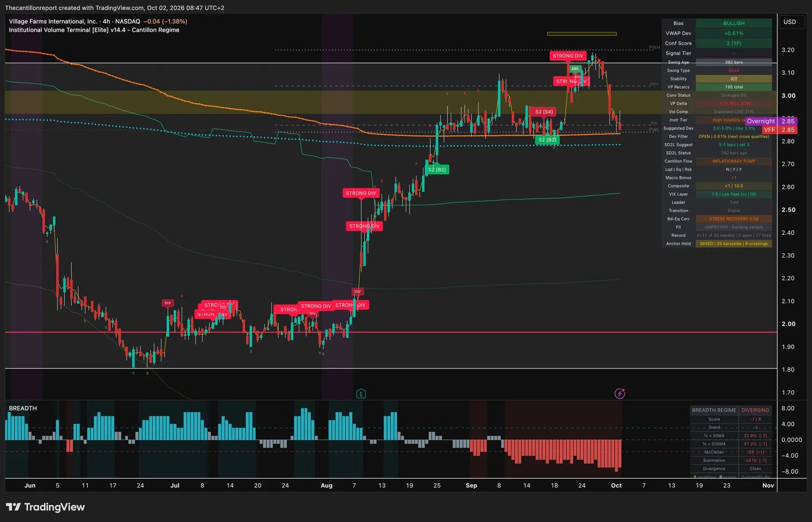
Task: Click the Sep date axis label
Action: click(x=472, y=486)
